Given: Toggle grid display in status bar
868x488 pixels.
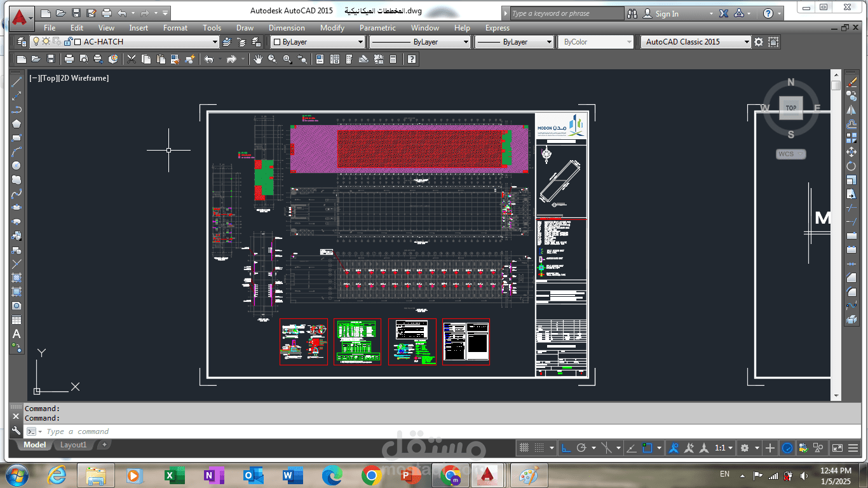Looking at the screenshot, I should (524, 448).
